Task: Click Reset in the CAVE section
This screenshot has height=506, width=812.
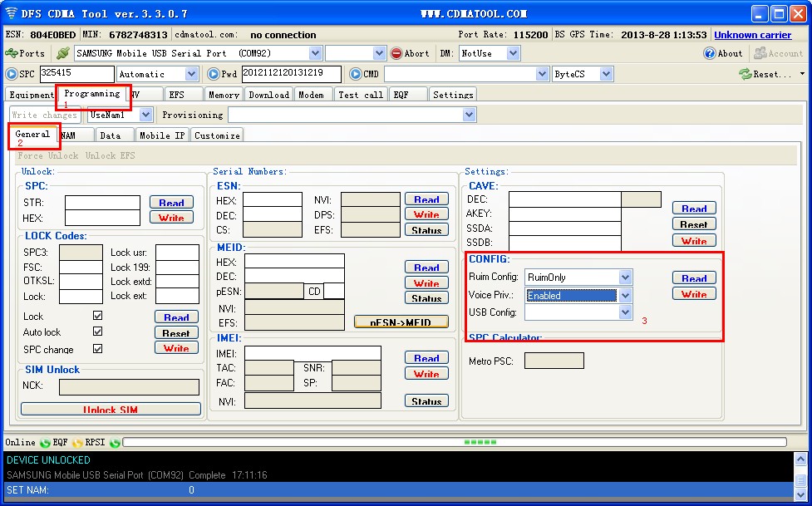Action: point(694,224)
